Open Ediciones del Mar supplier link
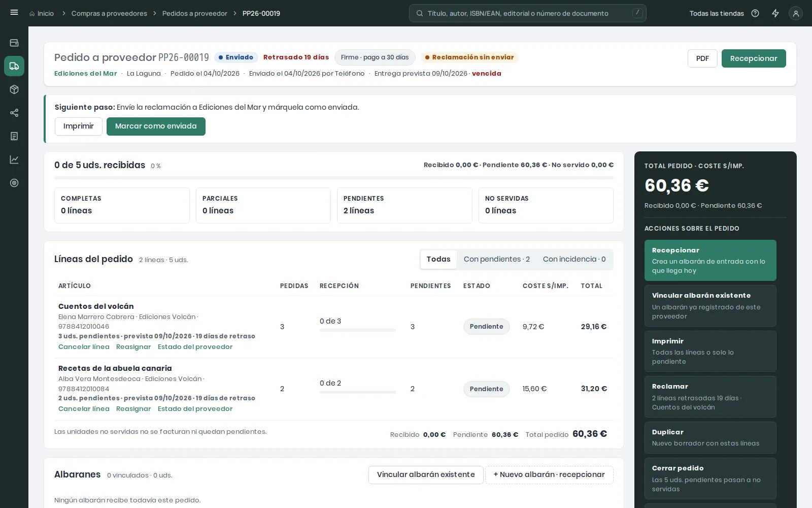The width and height of the screenshot is (812, 508). point(86,73)
